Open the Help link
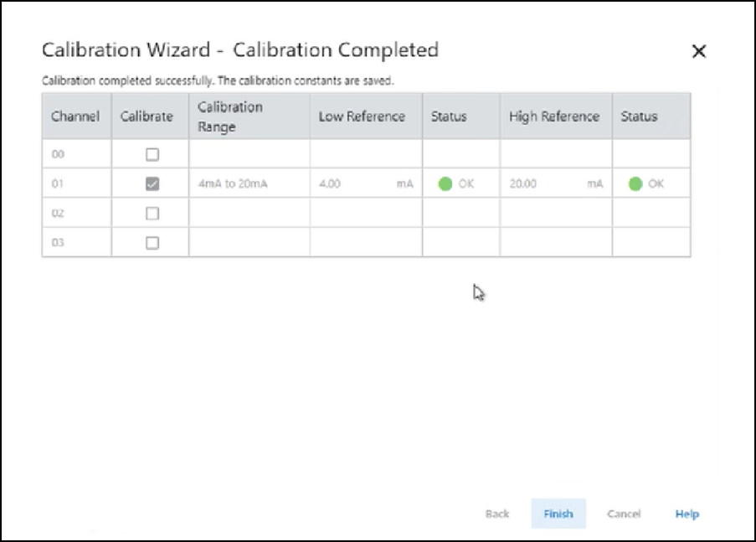 (x=687, y=514)
